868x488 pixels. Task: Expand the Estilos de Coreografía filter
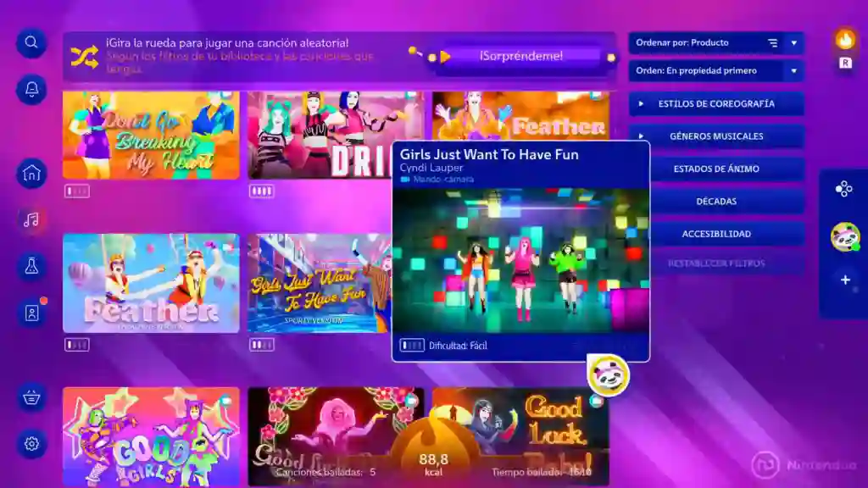click(716, 103)
